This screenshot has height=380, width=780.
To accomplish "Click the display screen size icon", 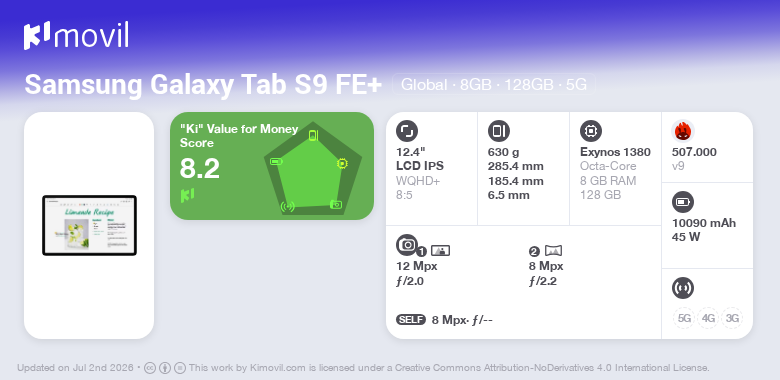I will (407, 131).
